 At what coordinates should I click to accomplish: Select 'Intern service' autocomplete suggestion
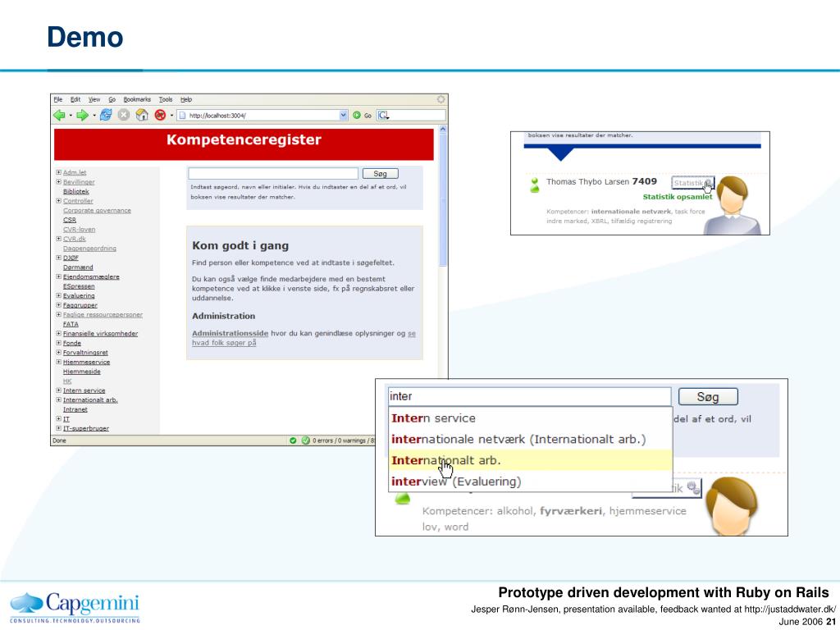point(531,418)
